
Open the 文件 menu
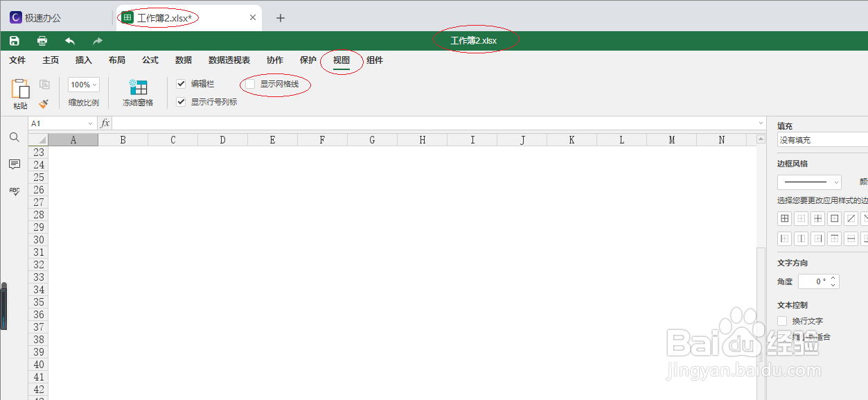click(x=17, y=60)
